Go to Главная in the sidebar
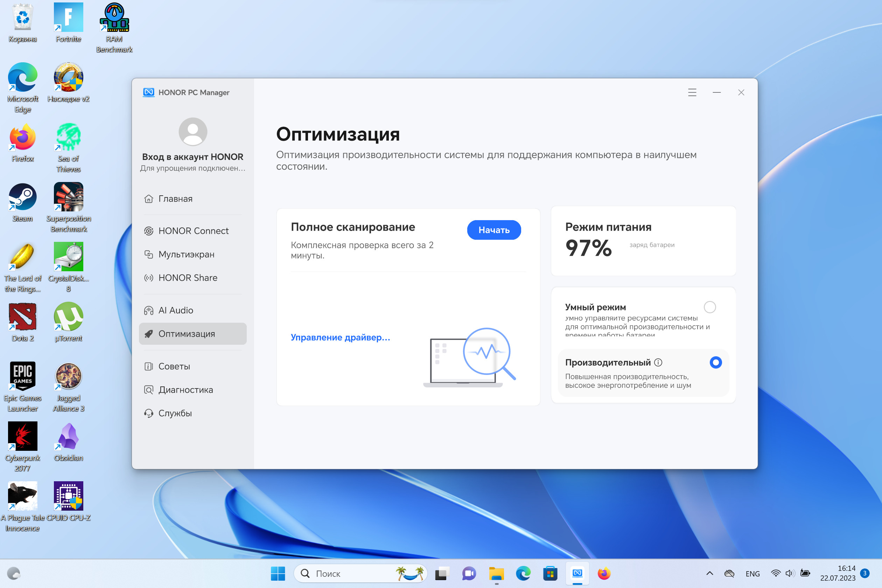Image resolution: width=882 pixels, height=588 pixels. 192,199
